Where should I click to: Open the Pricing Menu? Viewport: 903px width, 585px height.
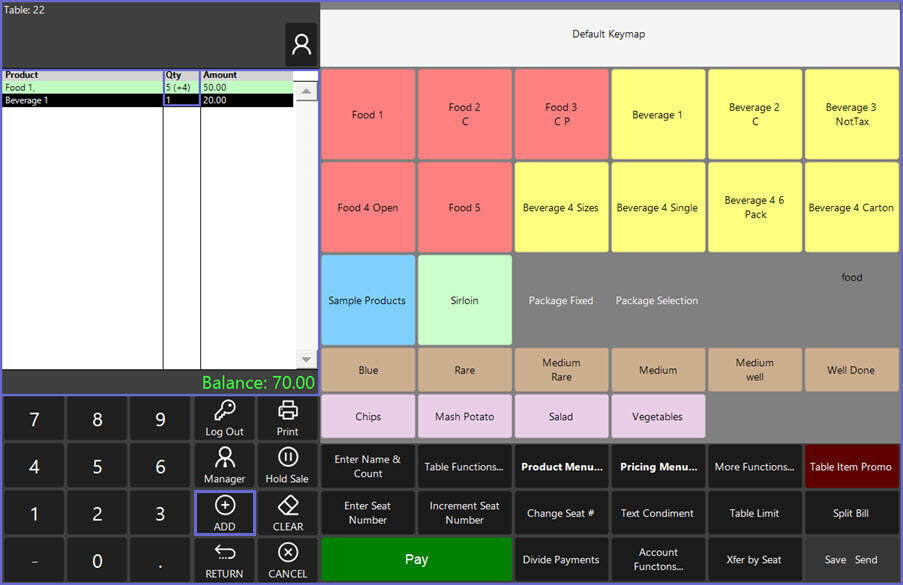658,466
